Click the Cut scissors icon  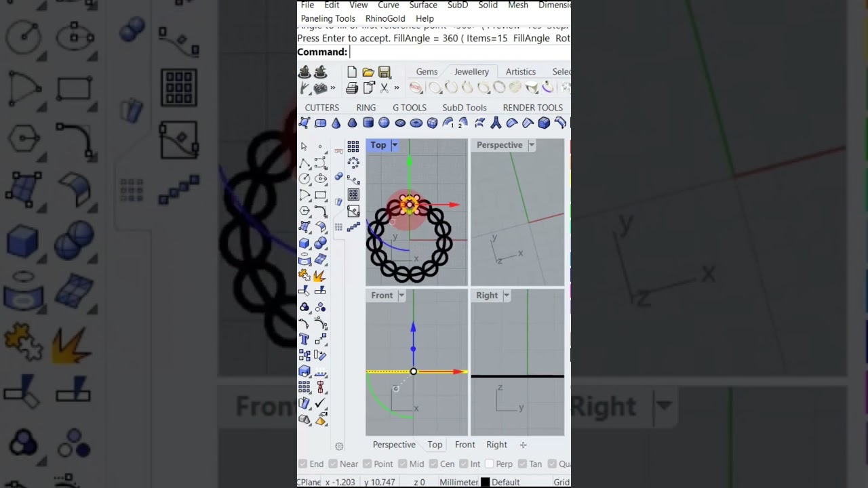[384, 87]
